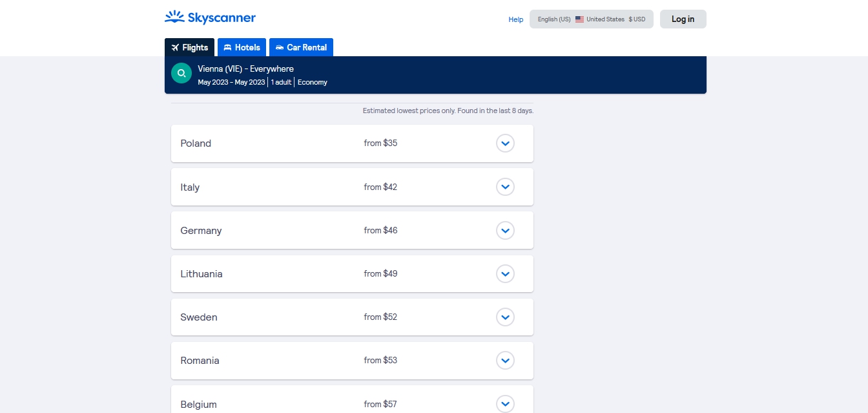Click the from $46 price

[380, 230]
